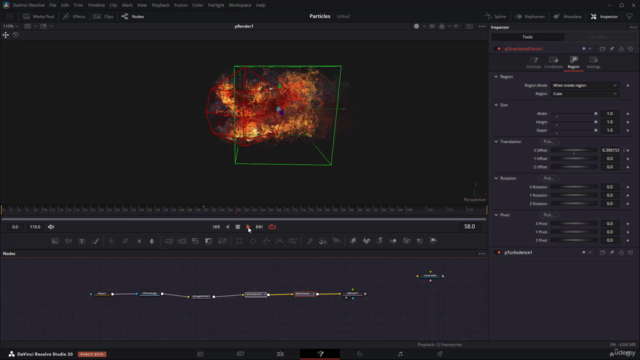Switch to the Color page icon
640x360 pixels.
[360, 354]
